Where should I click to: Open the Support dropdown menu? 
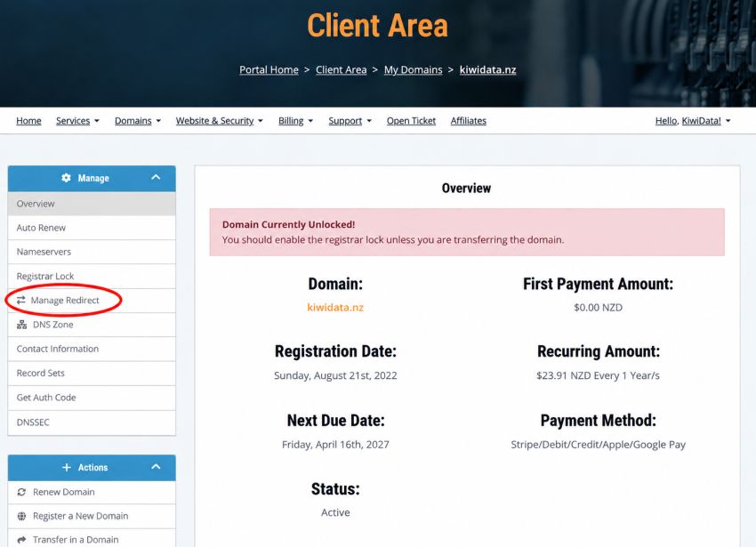[x=350, y=121]
